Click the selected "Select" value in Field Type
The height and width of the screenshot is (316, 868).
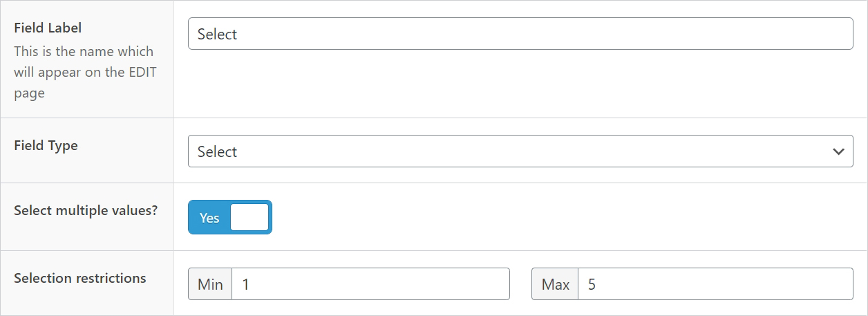(x=217, y=151)
